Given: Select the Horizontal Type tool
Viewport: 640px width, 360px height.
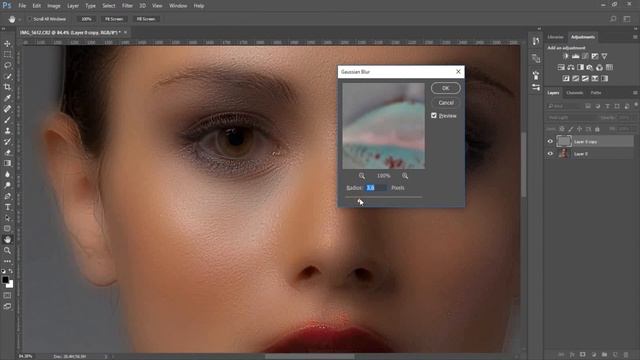Looking at the screenshot, I should click(x=7, y=207).
